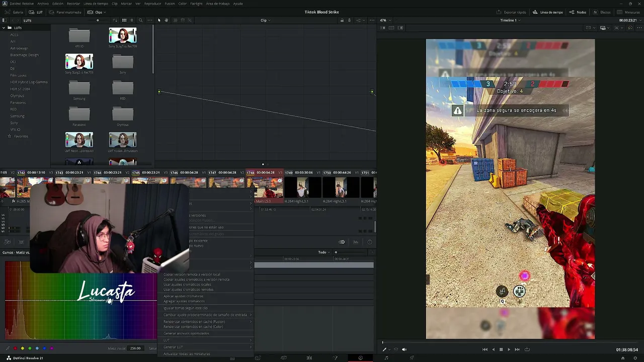
Task: Click the Exportar rápido button
Action: click(x=510, y=12)
